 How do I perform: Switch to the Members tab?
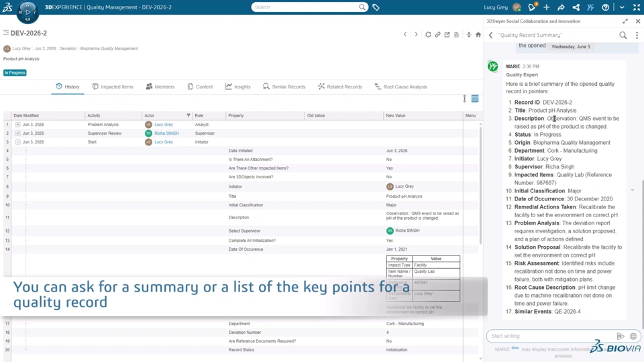[160, 86]
